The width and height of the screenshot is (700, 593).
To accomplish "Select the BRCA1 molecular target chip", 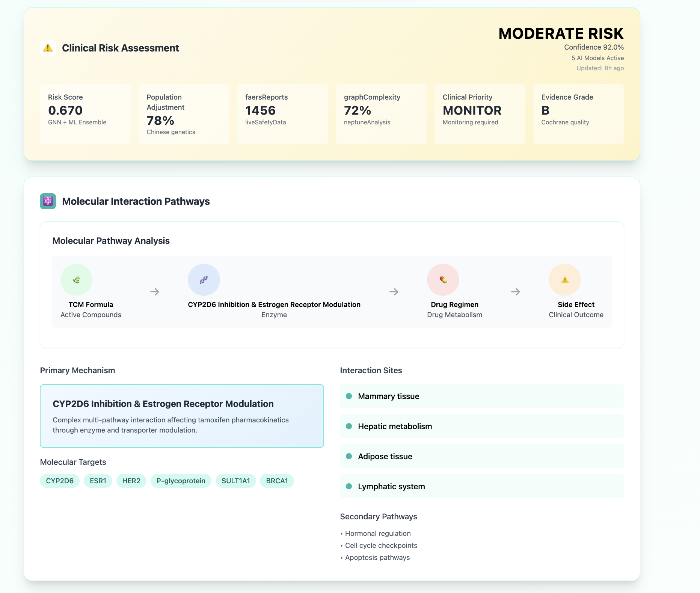I will (277, 481).
